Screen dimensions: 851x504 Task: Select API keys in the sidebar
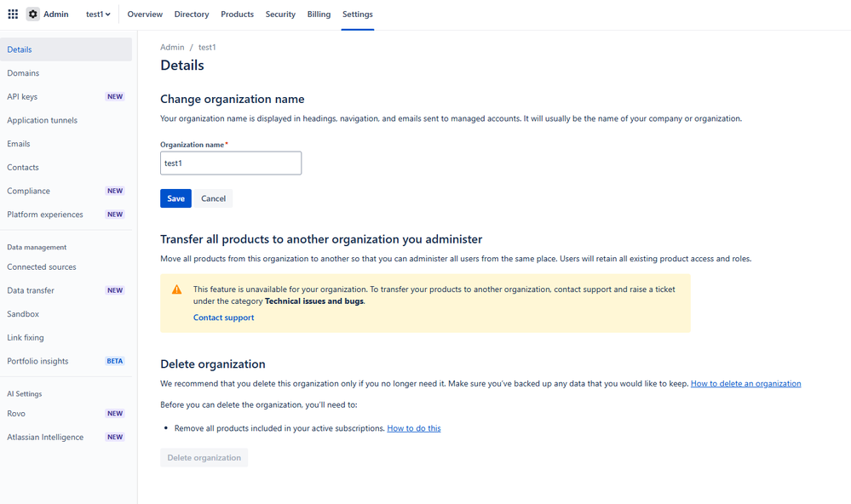pyautogui.click(x=22, y=97)
